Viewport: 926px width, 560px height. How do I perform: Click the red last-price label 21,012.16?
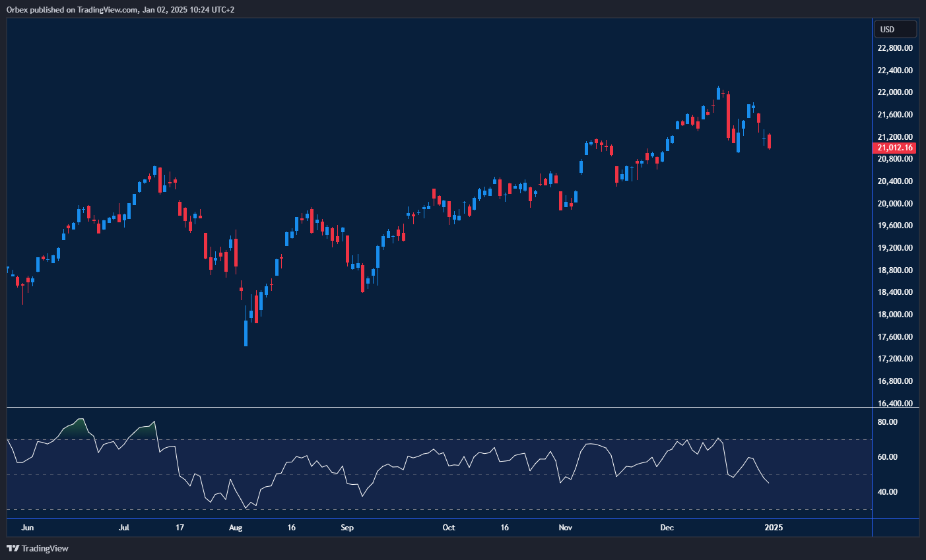point(895,148)
